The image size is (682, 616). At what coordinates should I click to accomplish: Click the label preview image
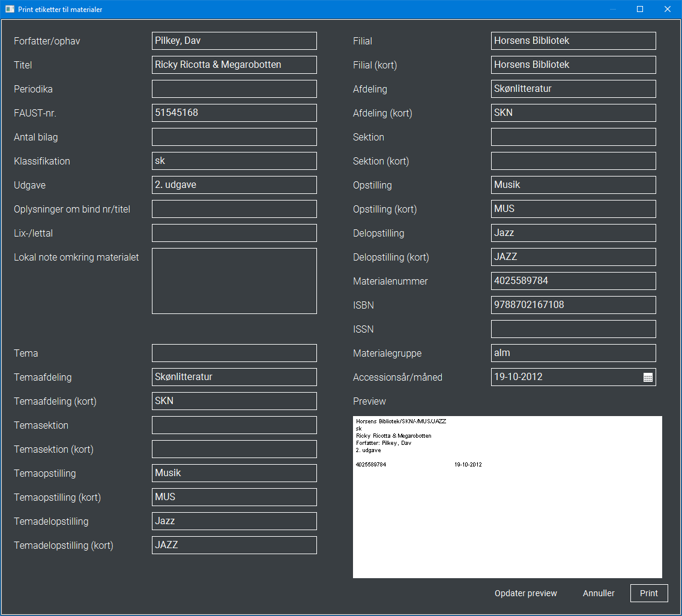click(507, 496)
